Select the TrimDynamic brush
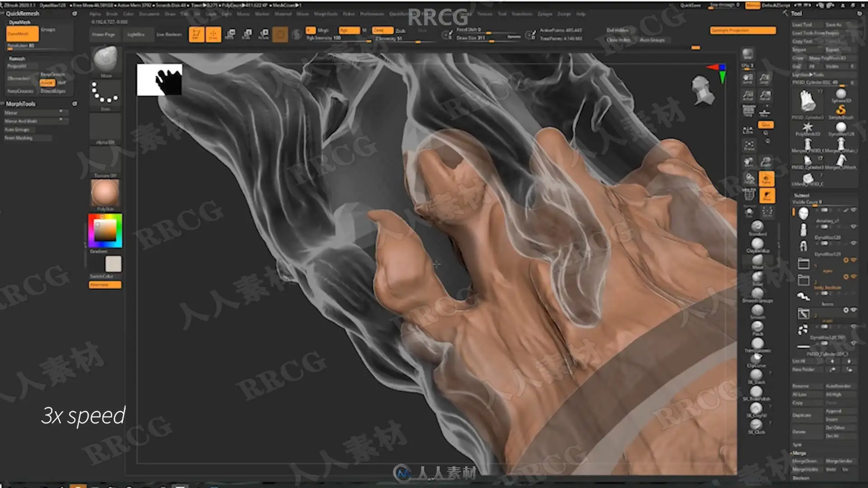 tap(757, 345)
